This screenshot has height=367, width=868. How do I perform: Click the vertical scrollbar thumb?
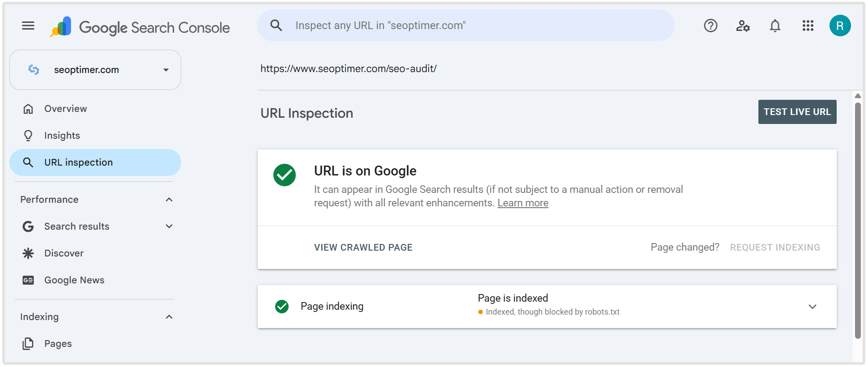coord(858,220)
